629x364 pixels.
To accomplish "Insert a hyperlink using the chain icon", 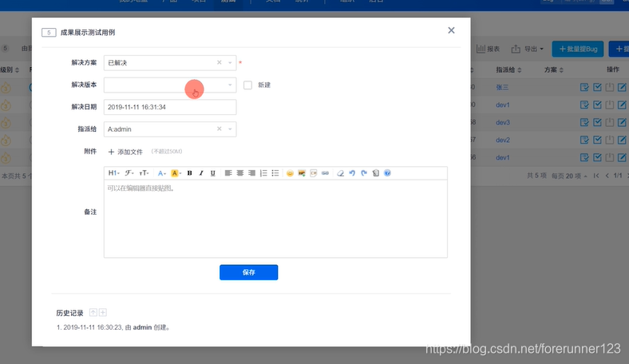I will (326, 173).
